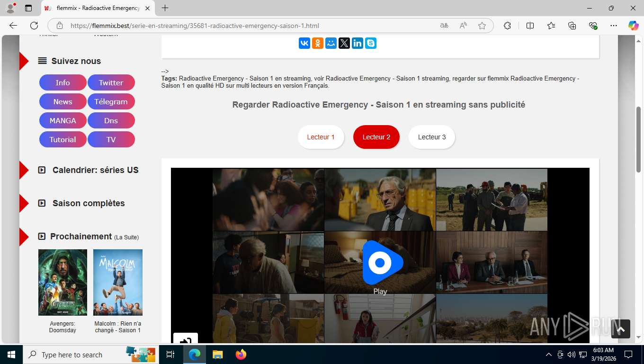Image resolution: width=644 pixels, height=364 pixels.
Task: Switch to Lecteur 1 player
Action: click(x=321, y=137)
